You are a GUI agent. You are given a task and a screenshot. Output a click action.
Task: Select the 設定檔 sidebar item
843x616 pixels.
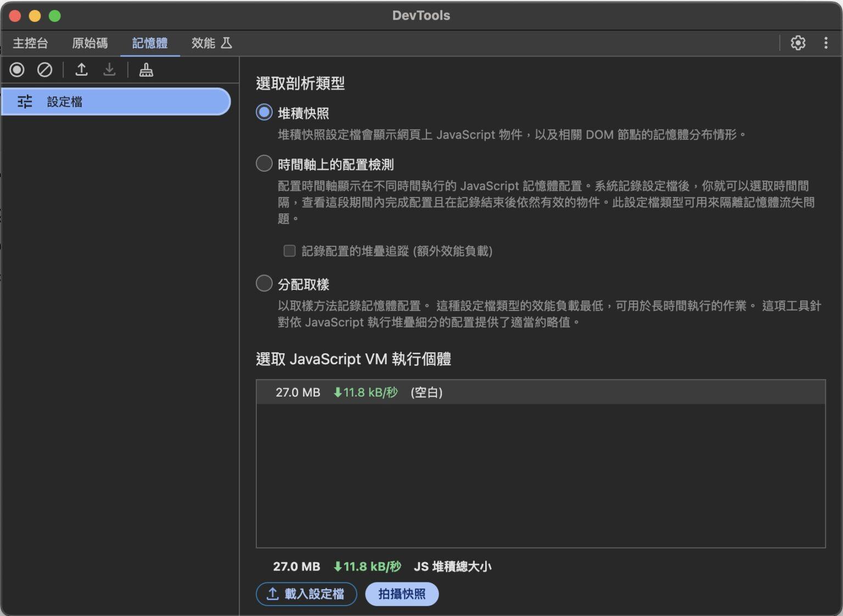click(x=115, y=101)
